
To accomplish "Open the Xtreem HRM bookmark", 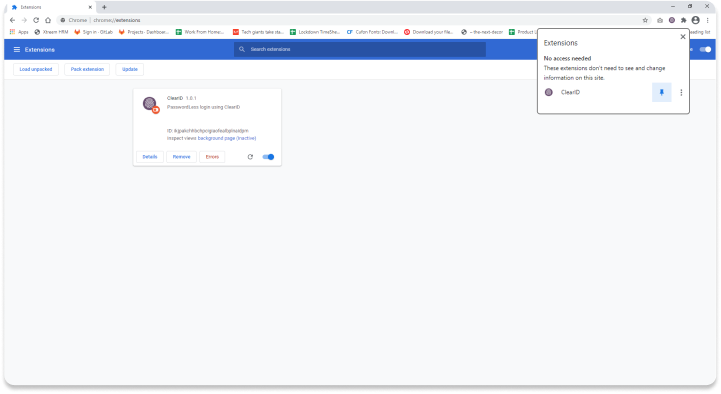I will [x=51, y=32].
